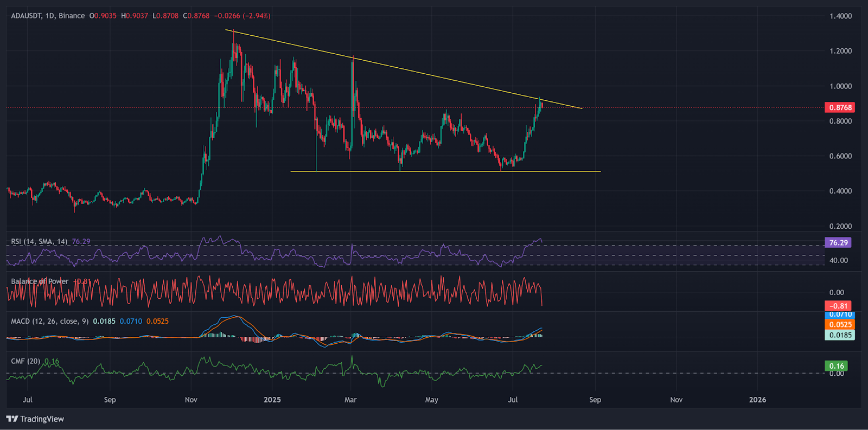Click the Sep label before Nov 2025

click(595, 400)
